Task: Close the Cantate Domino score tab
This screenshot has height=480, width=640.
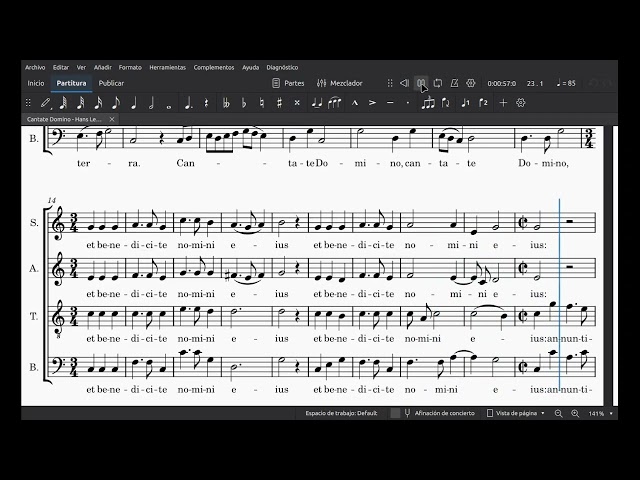Action: (x=112, y=119)
